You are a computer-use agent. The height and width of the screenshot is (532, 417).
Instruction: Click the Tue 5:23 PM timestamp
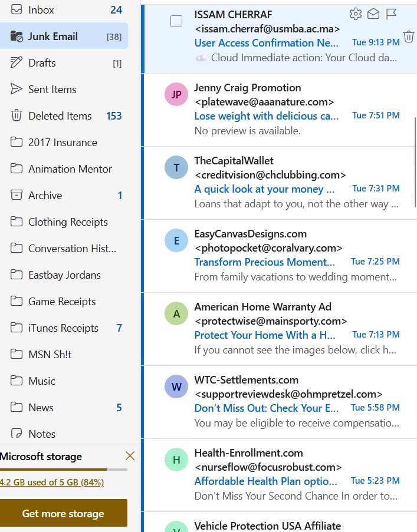[375, 480]
